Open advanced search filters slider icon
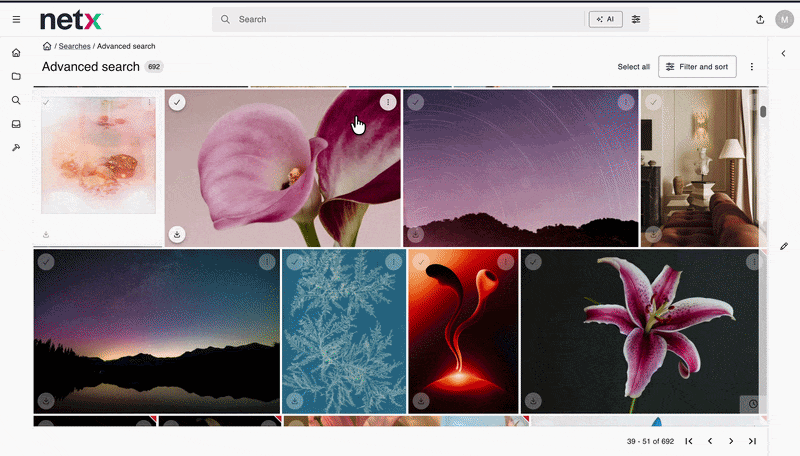The width and height of the screenshot is (800, 456). 636,19
